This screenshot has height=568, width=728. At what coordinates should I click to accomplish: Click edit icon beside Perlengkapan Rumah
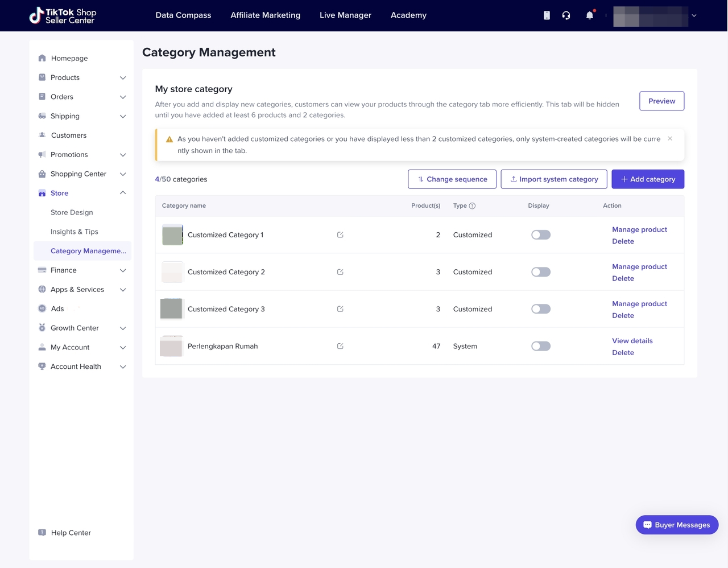pos(340,346)
